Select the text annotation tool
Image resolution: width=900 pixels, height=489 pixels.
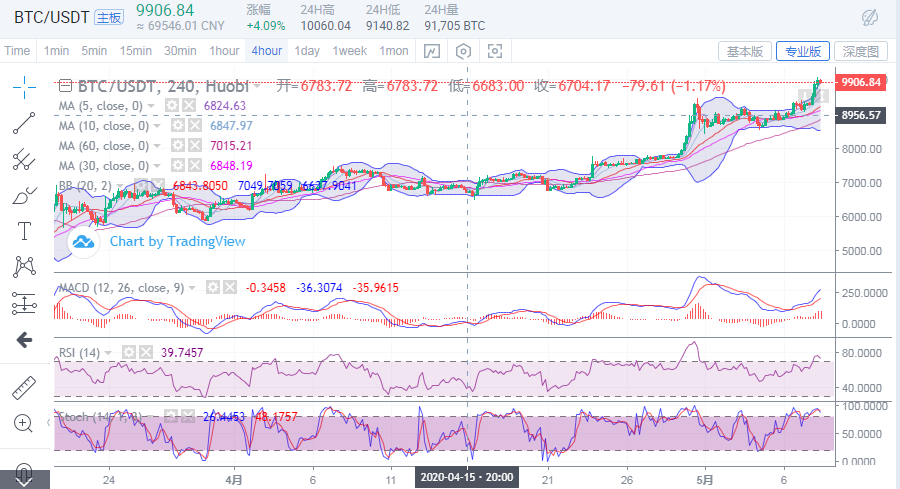coord(24,231)
